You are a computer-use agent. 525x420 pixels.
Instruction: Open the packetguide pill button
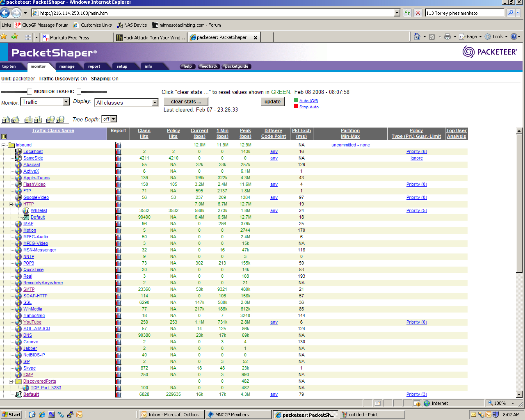tap(237, 66)
